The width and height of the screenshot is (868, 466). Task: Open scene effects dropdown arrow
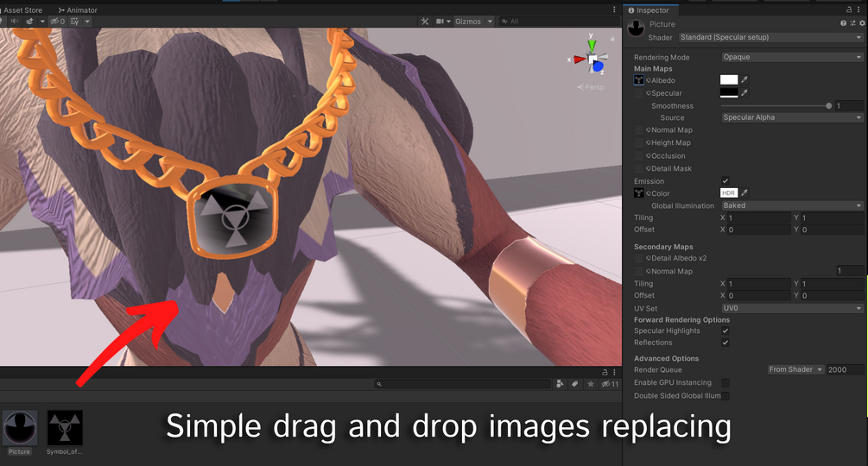pos(42,21)
